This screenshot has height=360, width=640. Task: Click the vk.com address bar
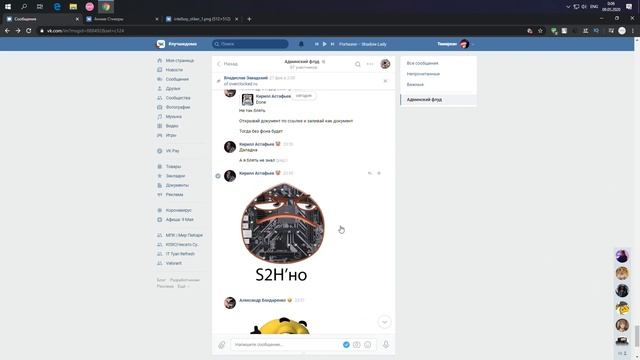[282, 31]
